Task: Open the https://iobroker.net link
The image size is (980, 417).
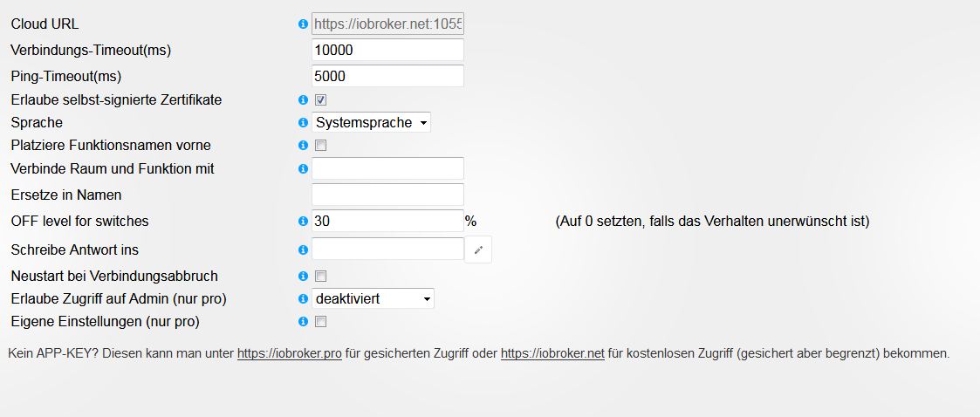Action: 552,354
